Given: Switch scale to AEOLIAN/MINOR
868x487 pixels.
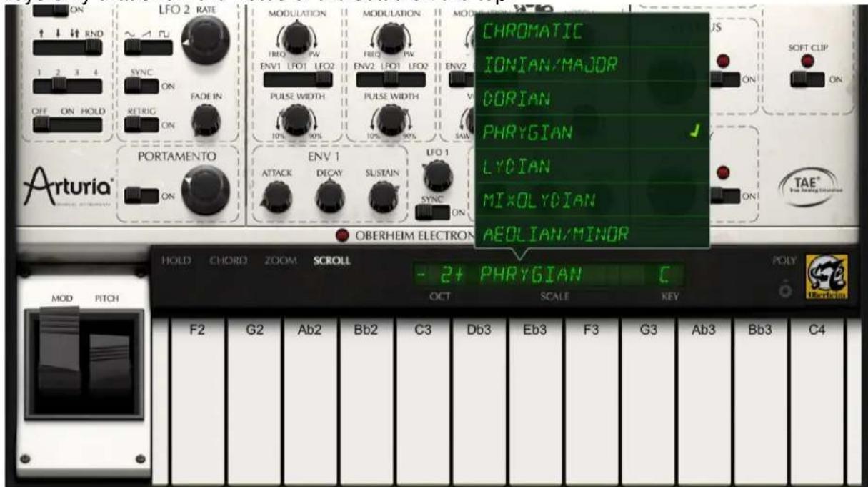Looking at the screenshot, I should pos(592,232).
